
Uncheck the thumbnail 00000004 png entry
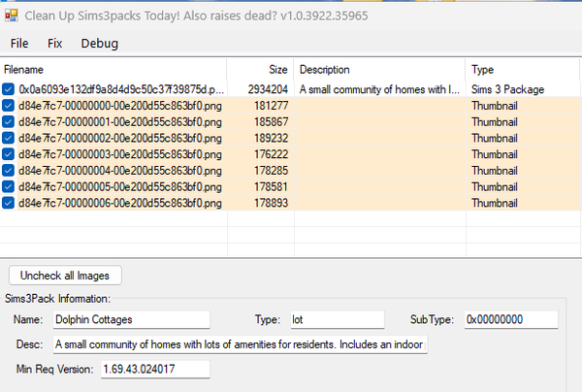pyautogui.click(x=9, y=170)
